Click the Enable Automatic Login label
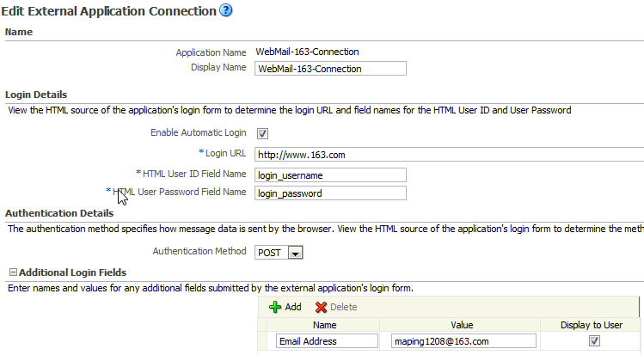Viewport: 644px width, 355px height. [x=199, y=132]
